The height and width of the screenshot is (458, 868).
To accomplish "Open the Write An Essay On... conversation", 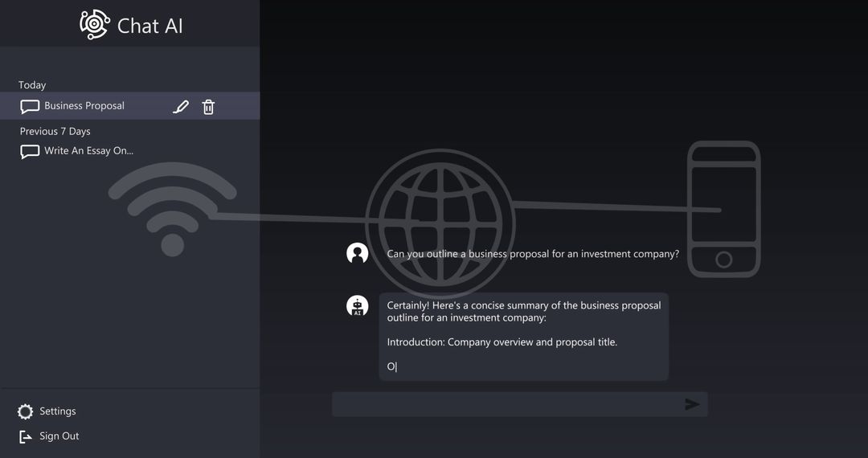I will (88, 150).
